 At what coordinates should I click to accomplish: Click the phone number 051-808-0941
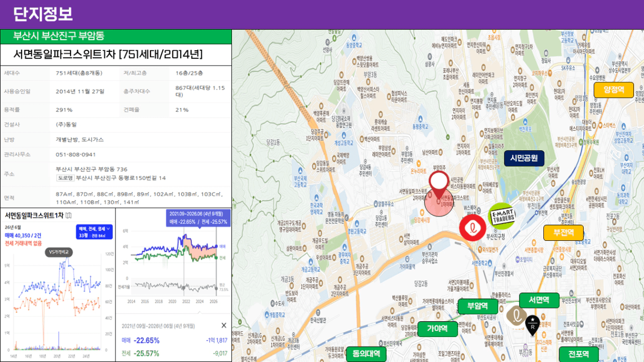(76, 155)
